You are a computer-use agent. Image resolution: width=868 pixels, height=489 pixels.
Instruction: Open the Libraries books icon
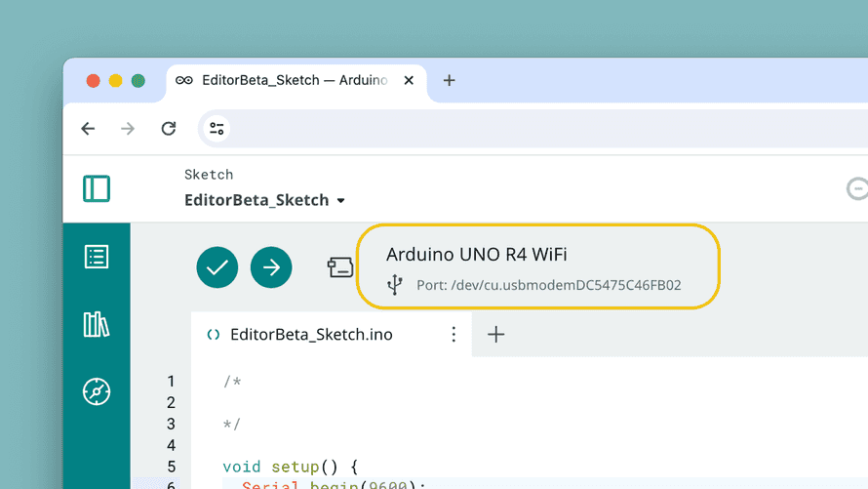pos(97,324)
